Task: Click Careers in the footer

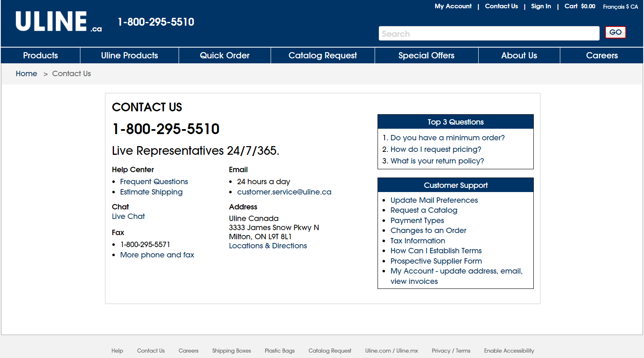Action: (x=189, y=351)
